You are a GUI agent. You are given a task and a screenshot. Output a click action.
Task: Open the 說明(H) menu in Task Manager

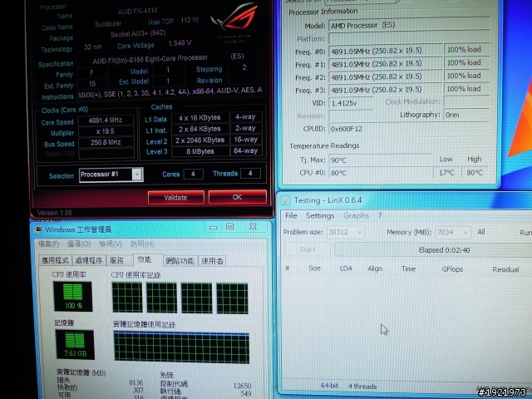tap(142, 244)
